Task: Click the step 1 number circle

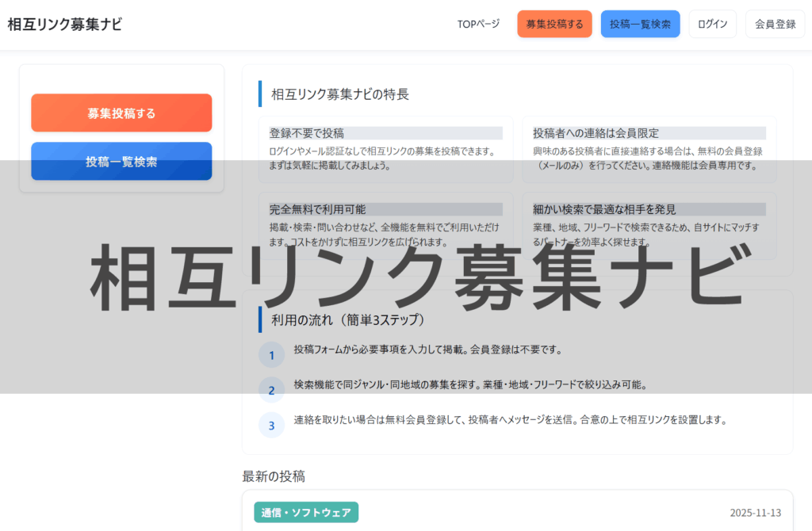Action: click(x=271, y=355)
